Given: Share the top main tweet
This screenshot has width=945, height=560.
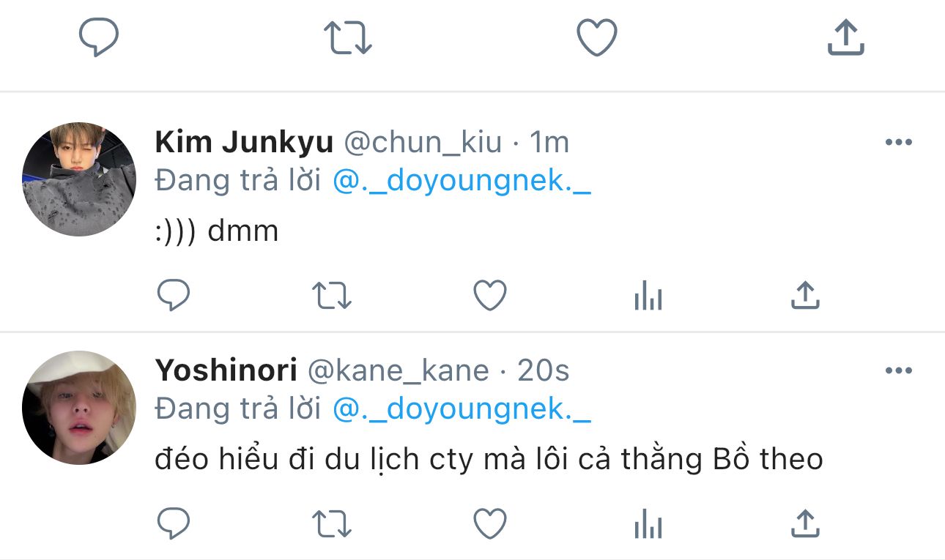Looking at the screenshot, I should tap(846, 37).
